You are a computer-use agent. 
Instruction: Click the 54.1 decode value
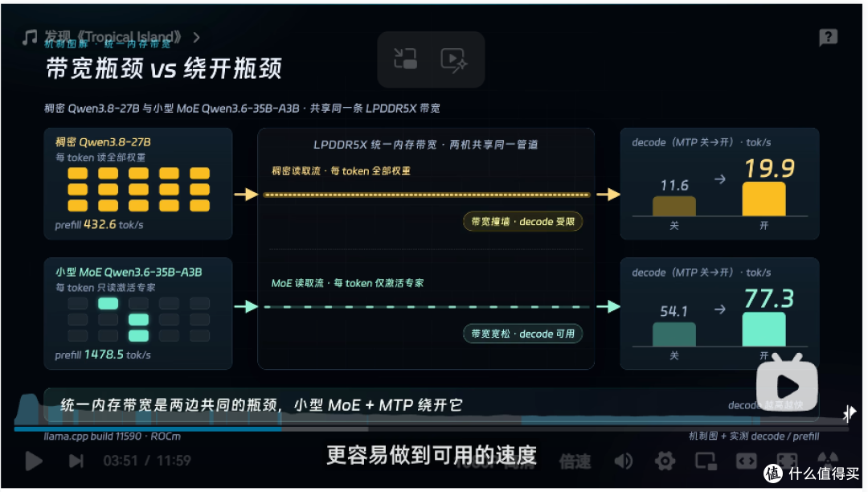point(674,312)
